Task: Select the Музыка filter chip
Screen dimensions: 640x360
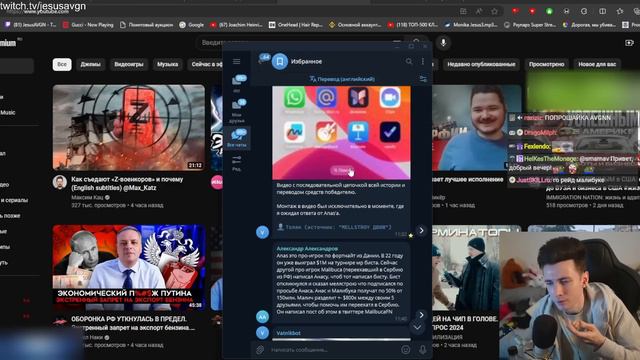Action: point(167,64)
